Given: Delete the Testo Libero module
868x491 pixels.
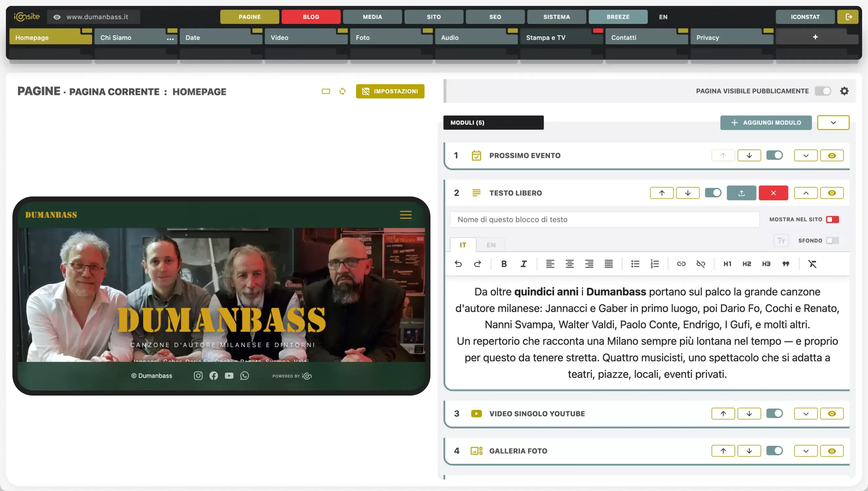Looking at the screenshot, I should [773, 193].
